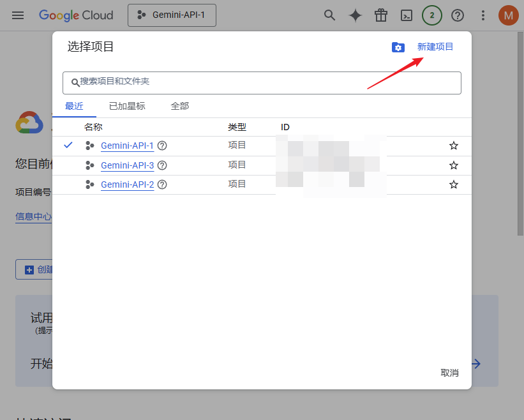Open the free trial gift icon
This screenshot has height=420, width=524.
381,15
